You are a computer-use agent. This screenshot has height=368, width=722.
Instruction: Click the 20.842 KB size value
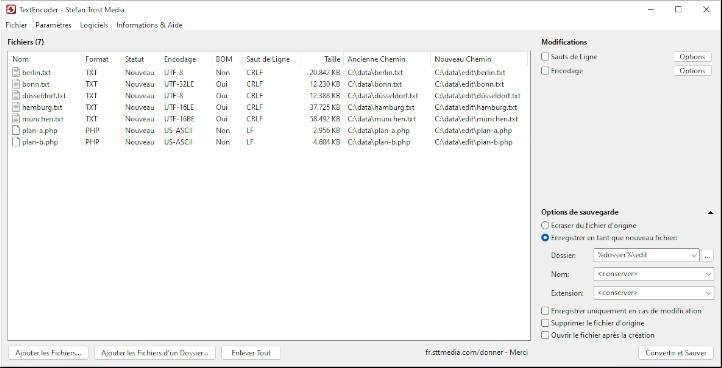coord(325,72)
